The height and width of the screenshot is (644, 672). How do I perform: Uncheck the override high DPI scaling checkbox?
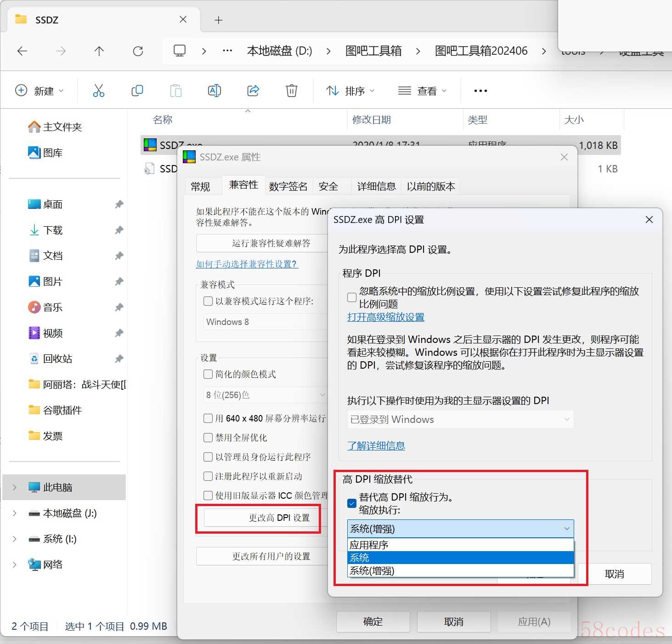(352, 503)
